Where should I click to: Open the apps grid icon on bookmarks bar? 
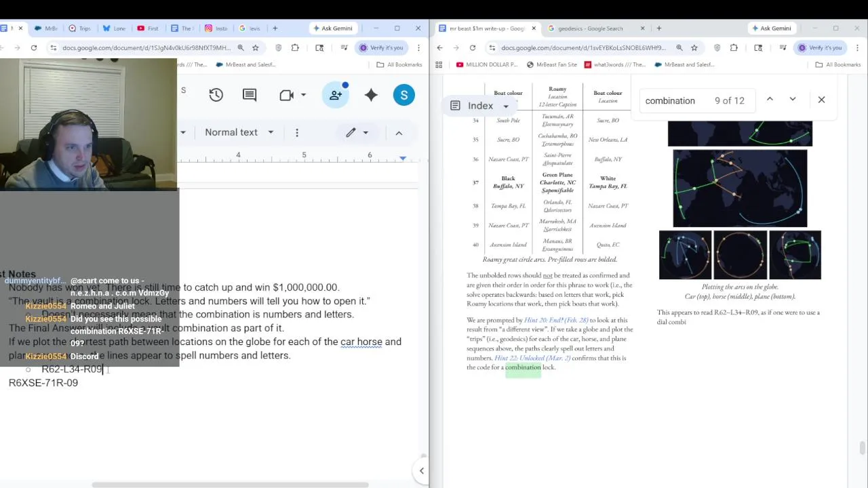click(439, 64)
